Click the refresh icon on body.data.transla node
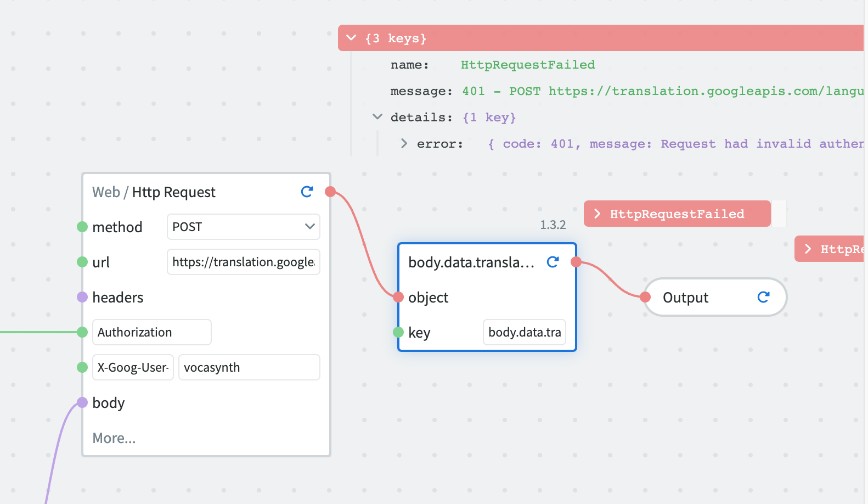The height and width of the screenshot is (504, 868). point(553,262)
